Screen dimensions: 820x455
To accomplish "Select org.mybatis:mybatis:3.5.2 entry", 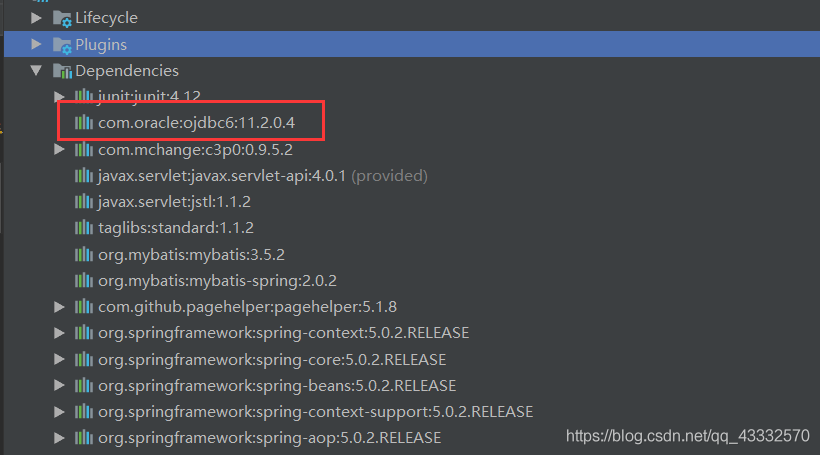I will click(x=191, y=254).
